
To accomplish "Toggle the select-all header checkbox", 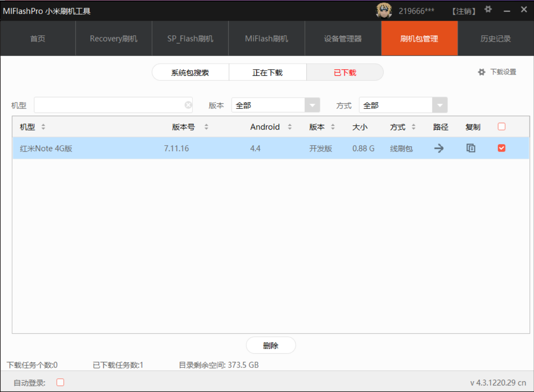I will coord(501,127).
